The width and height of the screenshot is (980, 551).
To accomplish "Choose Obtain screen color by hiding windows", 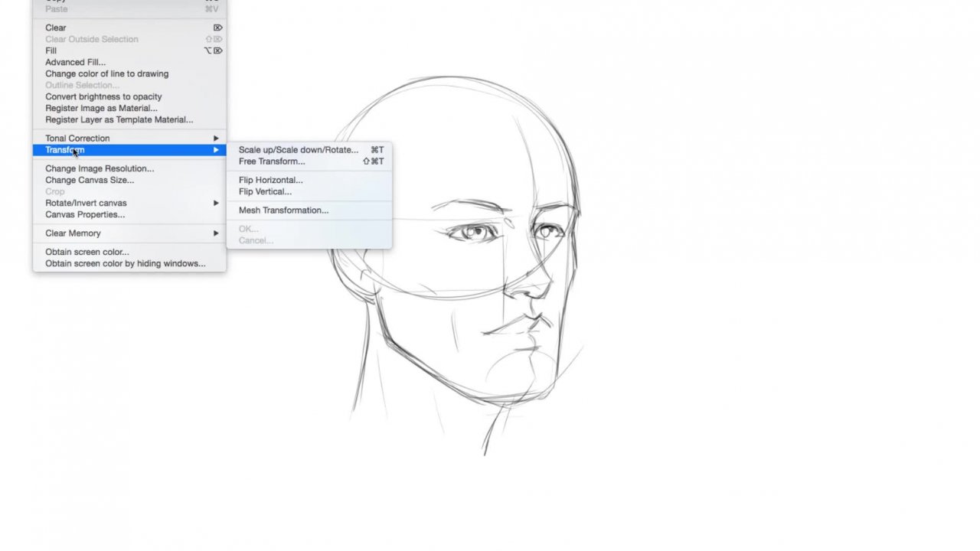I will [x=126, y=263].
